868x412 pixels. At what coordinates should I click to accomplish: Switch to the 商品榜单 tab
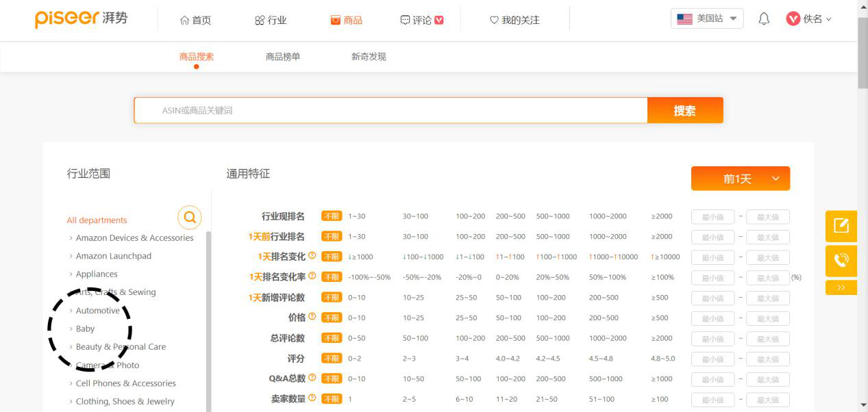[283, 57]
